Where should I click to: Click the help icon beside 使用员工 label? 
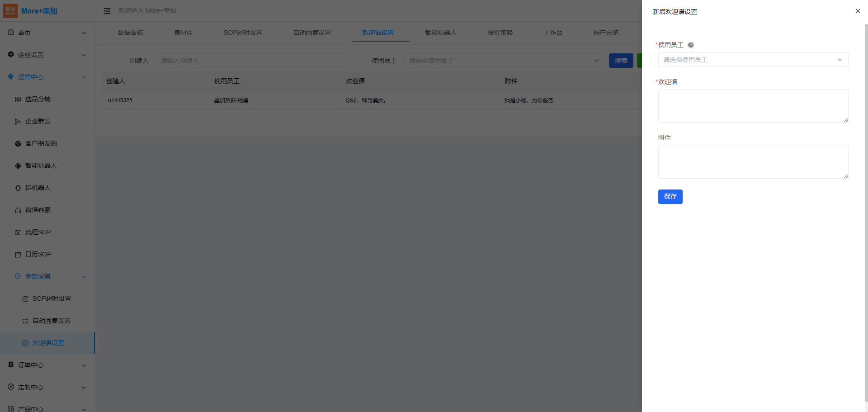(x=690, y=45)
